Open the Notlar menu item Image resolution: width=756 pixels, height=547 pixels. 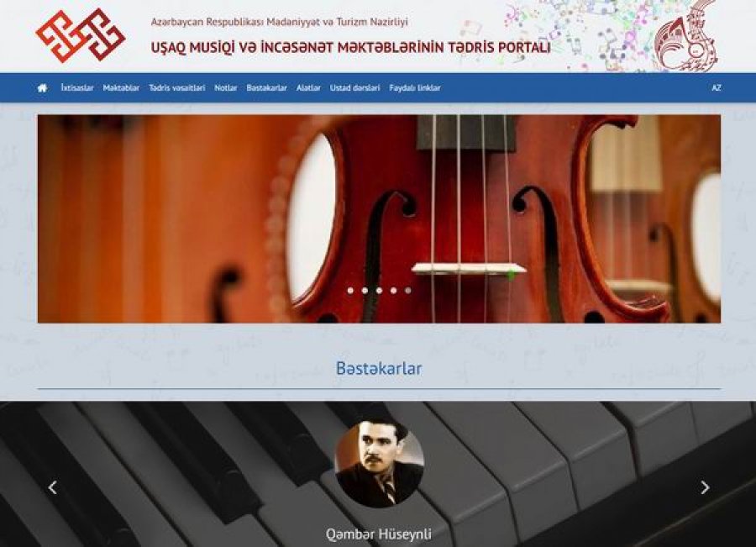point(226,87)
